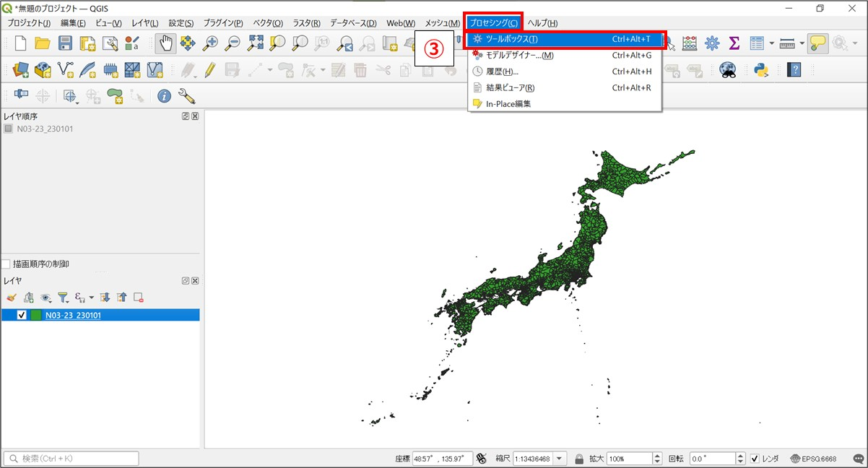The image size is (868, 468).
Task: Click Remove Layer icon in Layers panel
Action: coord(139,297)
